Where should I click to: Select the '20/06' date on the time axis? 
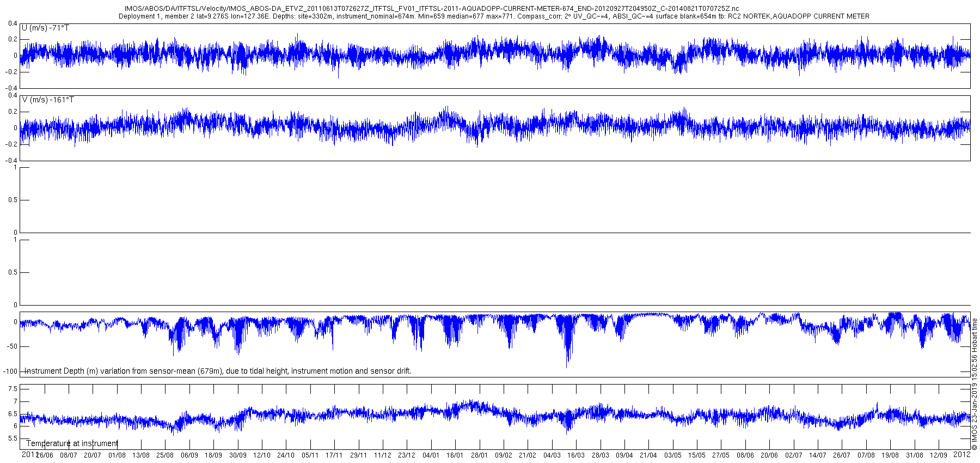769,455
